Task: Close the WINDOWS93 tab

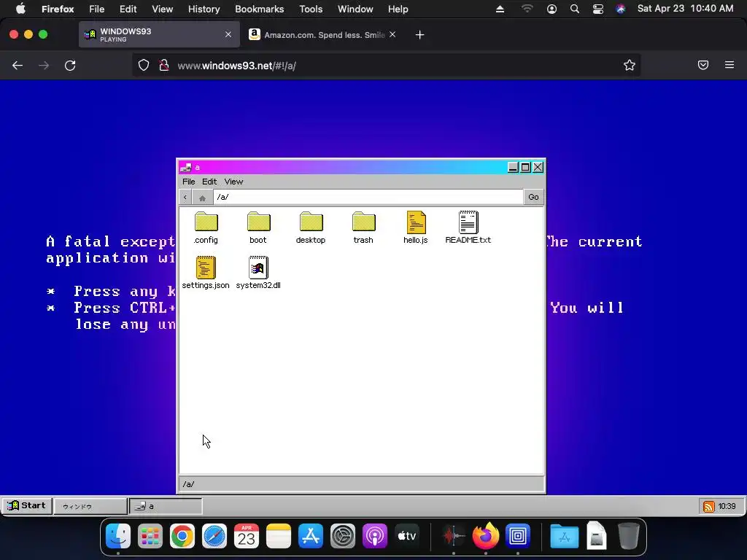Action: (x=228, y=34)
